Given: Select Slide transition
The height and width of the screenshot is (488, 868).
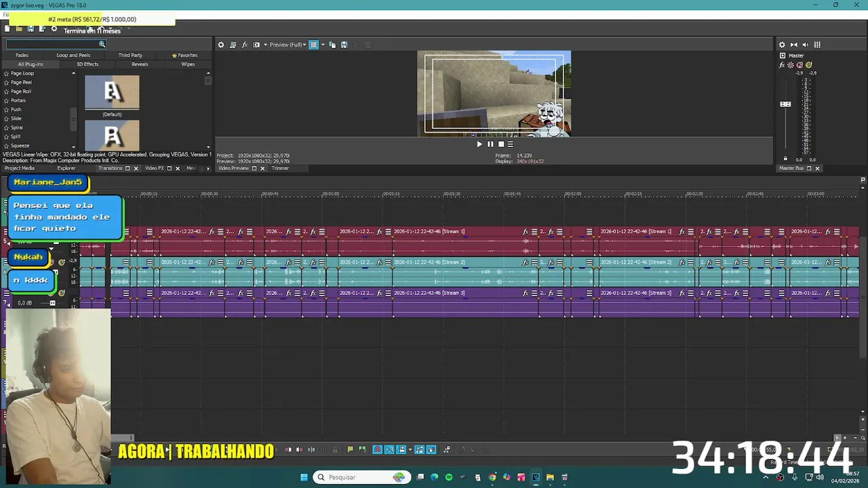Looking at the screenshot, I should pos(16,119).
